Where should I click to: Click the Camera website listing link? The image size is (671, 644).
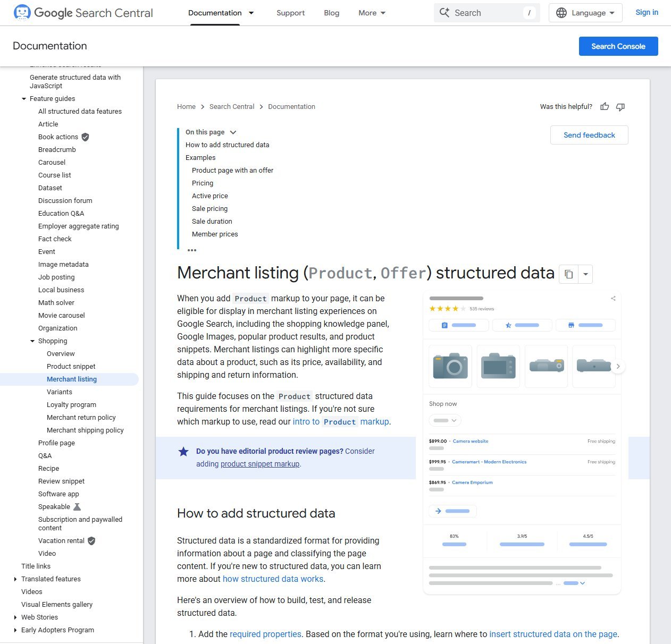[x=470, y=441]
